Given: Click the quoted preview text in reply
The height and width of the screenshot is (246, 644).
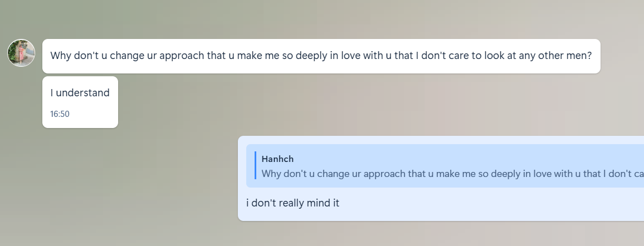Looking at the screenshot, I should tap(452, 174).
